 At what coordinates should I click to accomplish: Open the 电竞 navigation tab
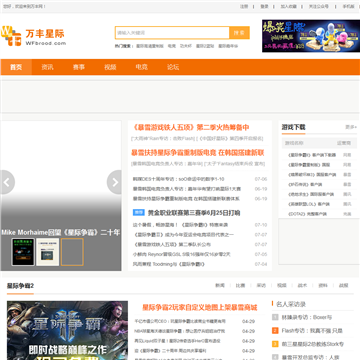[141, 67]
